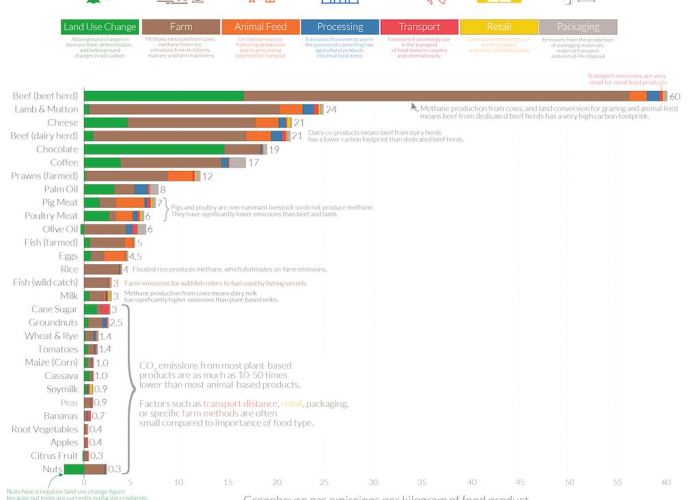
Task: Select the gray Packaging legend box
Action: [x=578, y=27]
